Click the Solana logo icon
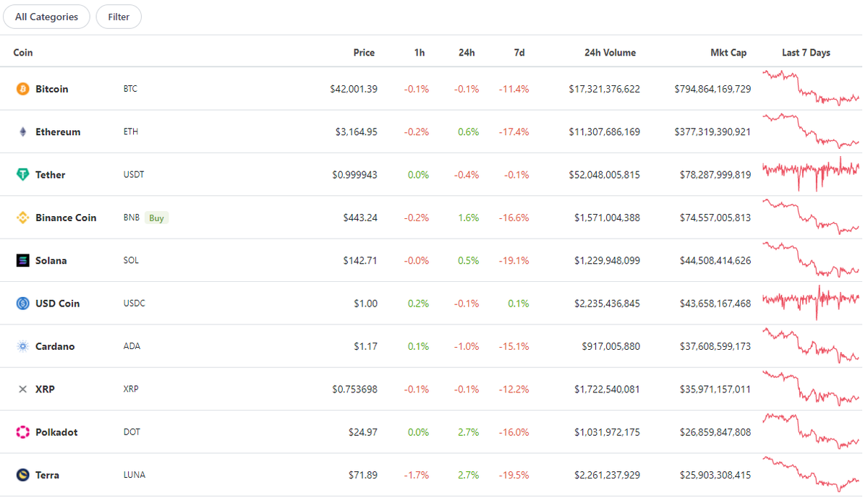The height and width of the screenshot is (498, 868). point(22,261)
